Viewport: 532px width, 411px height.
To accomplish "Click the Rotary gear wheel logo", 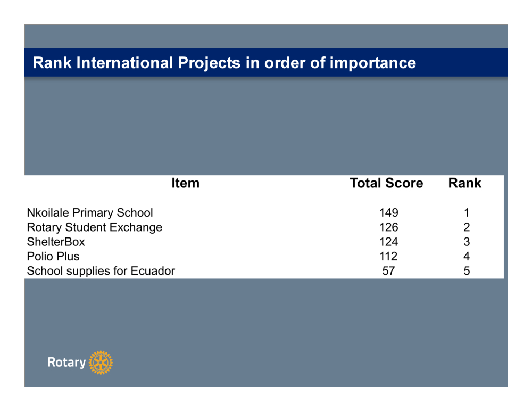I will 101,362.
